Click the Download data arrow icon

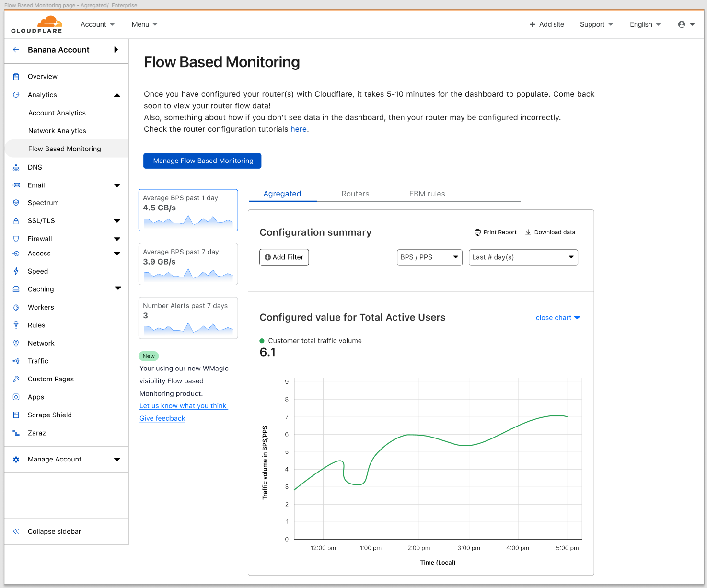528,232
